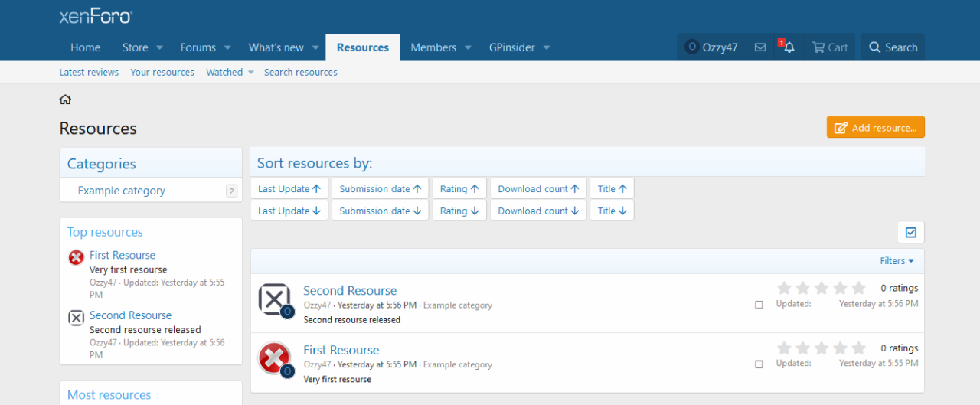Click the Search magnifier button
This screenshot has height=405, width=980.
(x=893, y=47)
